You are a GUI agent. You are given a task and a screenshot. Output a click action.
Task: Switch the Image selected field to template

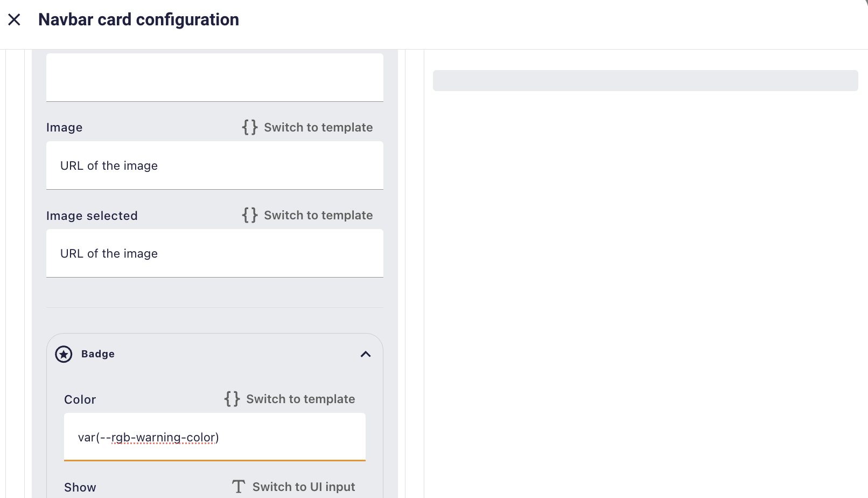(318, 215)
